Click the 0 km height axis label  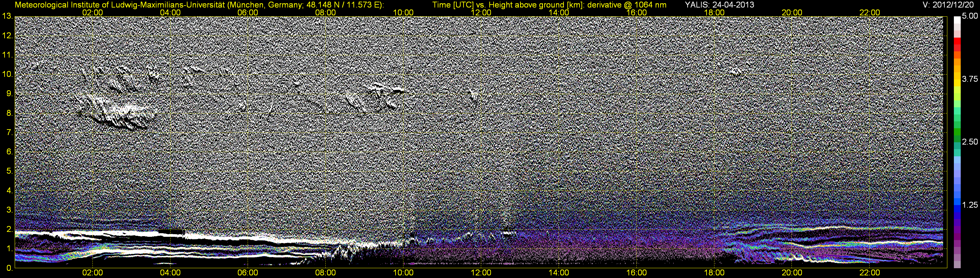(9, 268)
